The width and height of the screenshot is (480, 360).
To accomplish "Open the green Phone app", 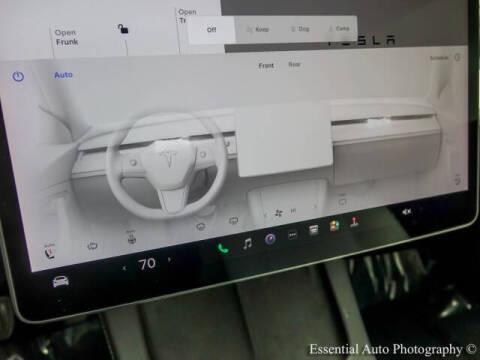I will click(223, 248).
